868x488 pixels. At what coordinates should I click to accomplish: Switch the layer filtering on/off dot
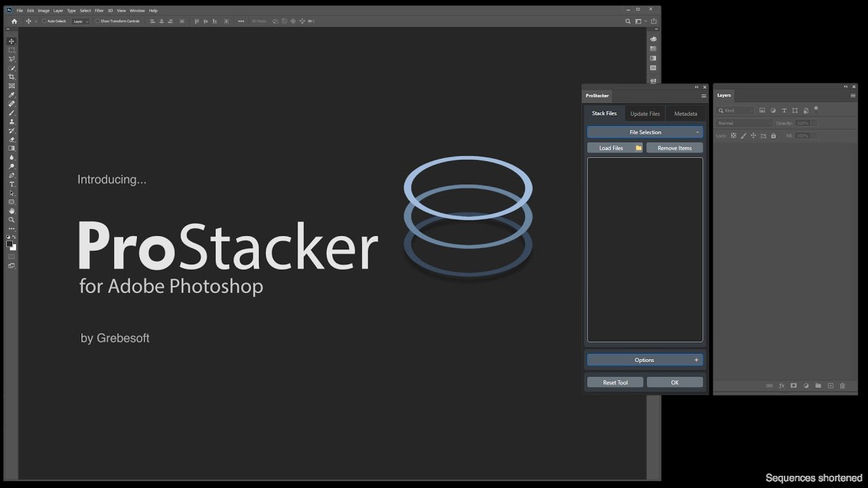[816, 108]
